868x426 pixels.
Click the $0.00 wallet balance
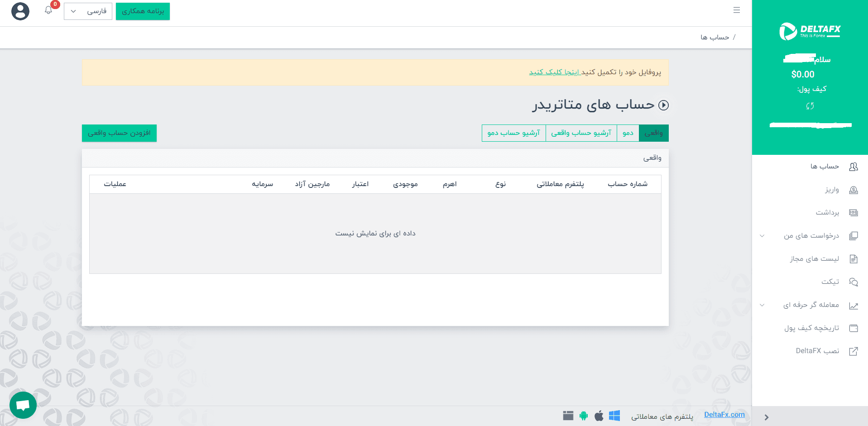click(803, 75)
